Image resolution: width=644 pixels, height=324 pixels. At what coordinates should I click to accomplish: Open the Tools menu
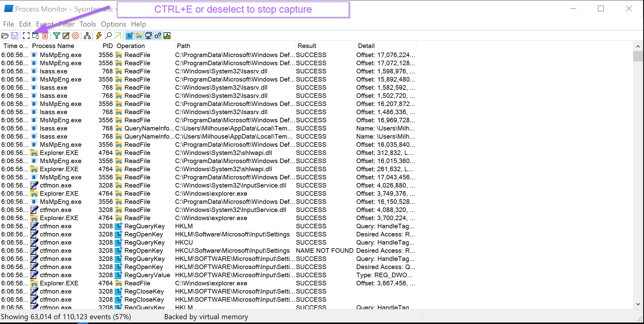pyautogui.click(x=88, y=24)
